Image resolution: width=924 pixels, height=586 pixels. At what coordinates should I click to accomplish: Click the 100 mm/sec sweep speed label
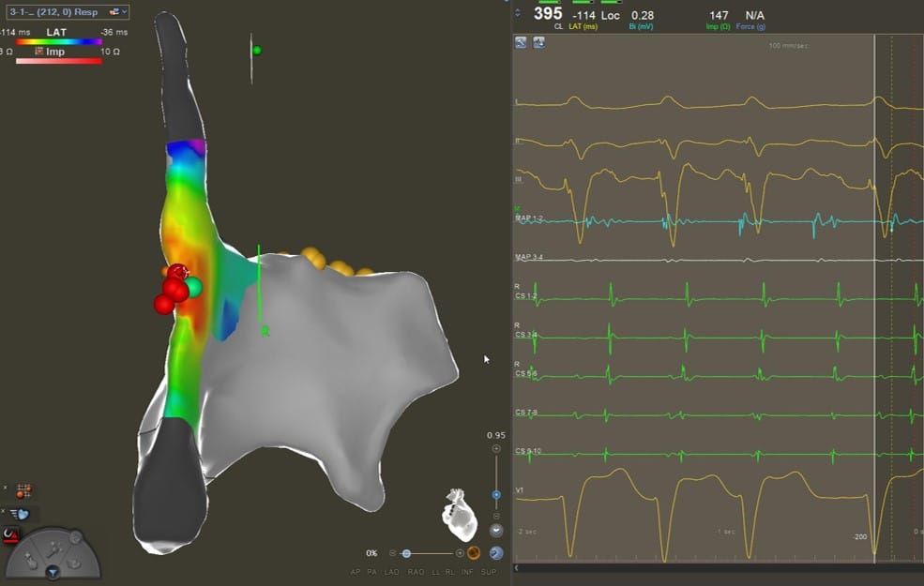(x=788, y=45)
